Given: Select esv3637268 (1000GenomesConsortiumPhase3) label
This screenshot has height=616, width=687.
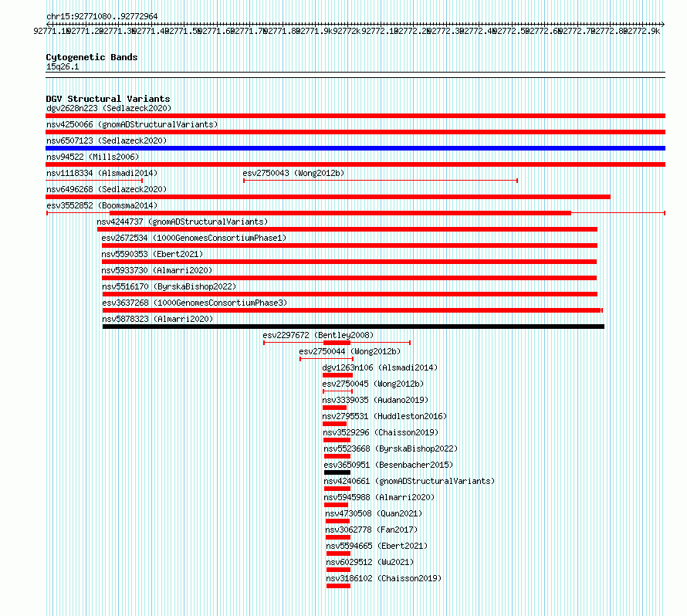Looking at the screenshot, I should [x=195, y=303].
